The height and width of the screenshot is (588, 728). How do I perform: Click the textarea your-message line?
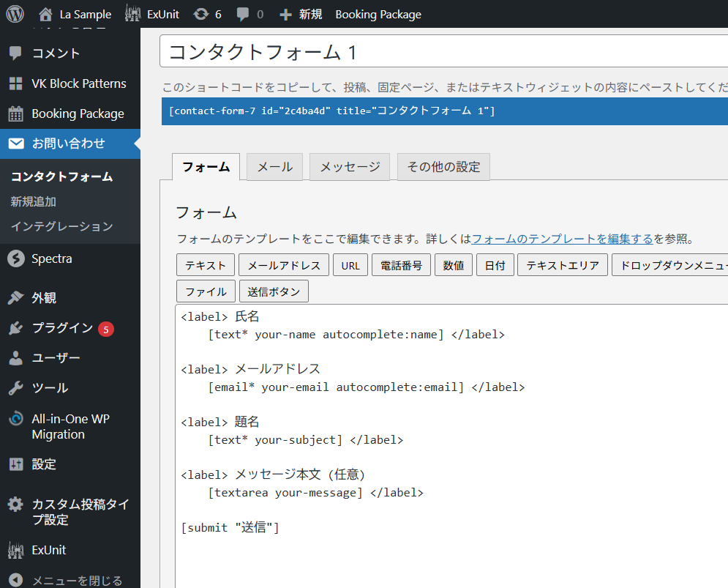[316, 493]
